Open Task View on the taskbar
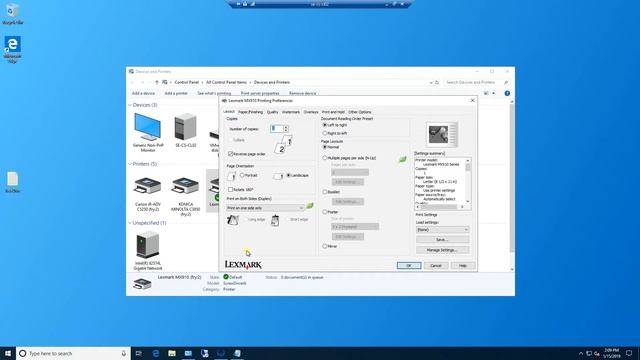Viewport: 640px width, 360px height. point(139,353)
